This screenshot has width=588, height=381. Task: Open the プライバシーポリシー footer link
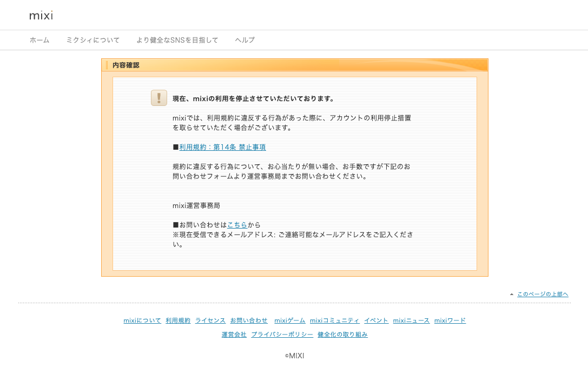pos(282,335)
